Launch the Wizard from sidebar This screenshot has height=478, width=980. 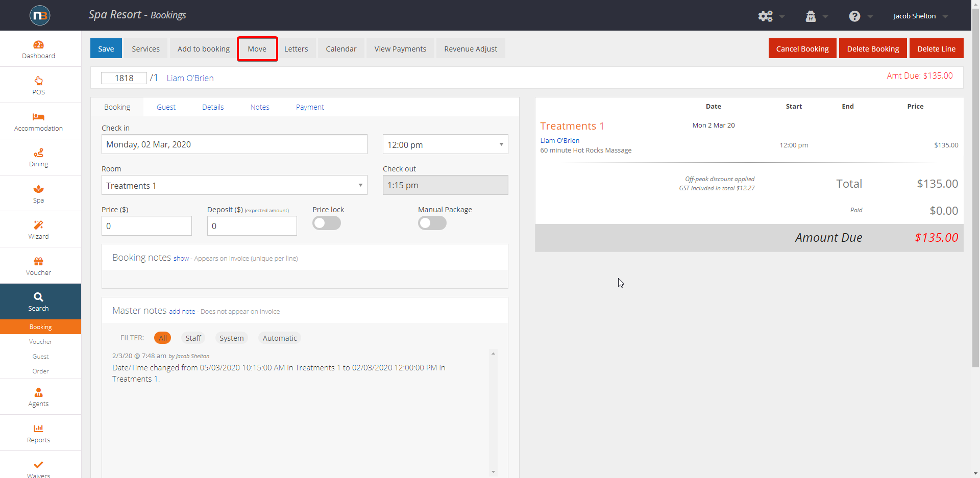tap(38, 230)
